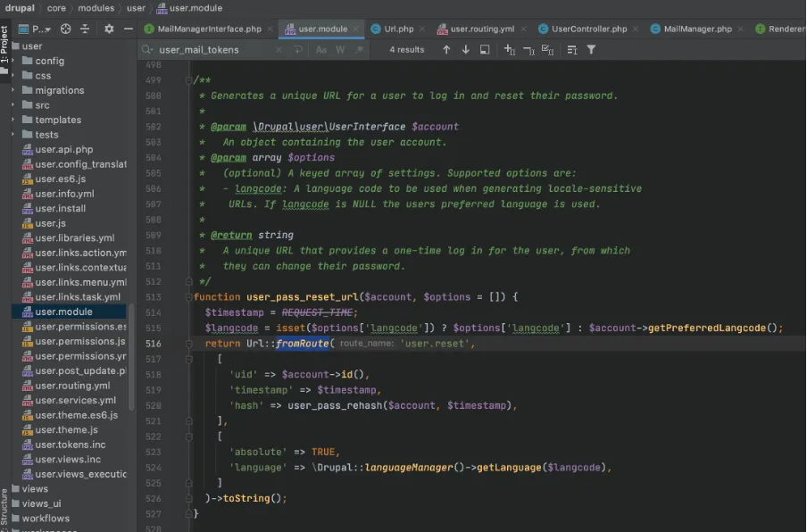
Task: Click the search magnifier icon in find bar
Action: click(x=147, y=50)
